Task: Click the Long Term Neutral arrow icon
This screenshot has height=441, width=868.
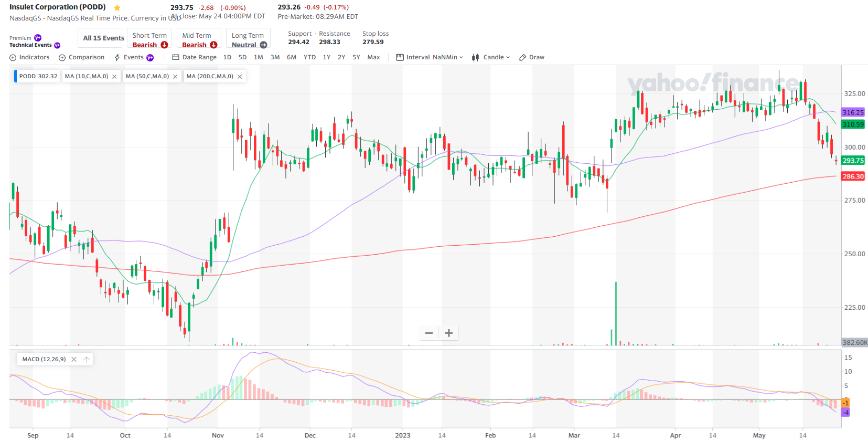Action: point(263,45)
